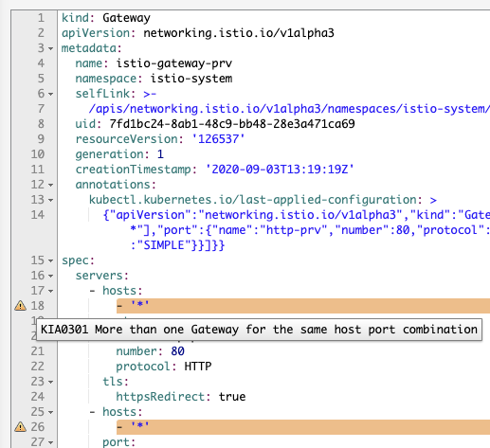Click 'istio-system' namespace value
The width and height of the screenshot is (490, 448).
point(191,79)
